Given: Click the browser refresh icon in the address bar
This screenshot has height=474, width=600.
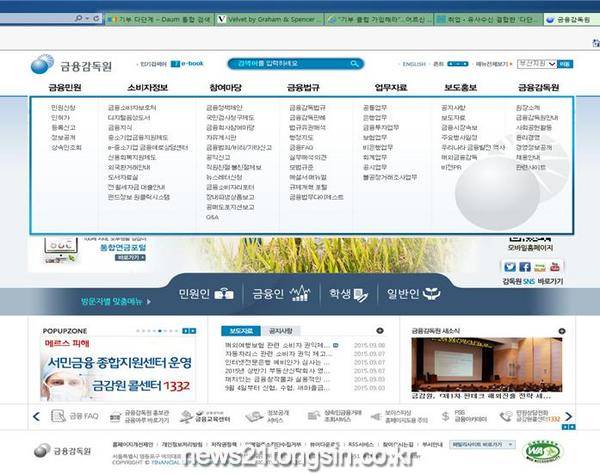Looking at the screenshot, I should tap(96, 18).
